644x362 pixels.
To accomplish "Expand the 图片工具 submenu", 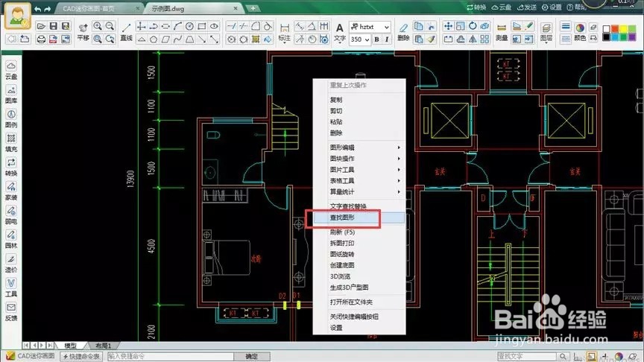I will (359, 170).
